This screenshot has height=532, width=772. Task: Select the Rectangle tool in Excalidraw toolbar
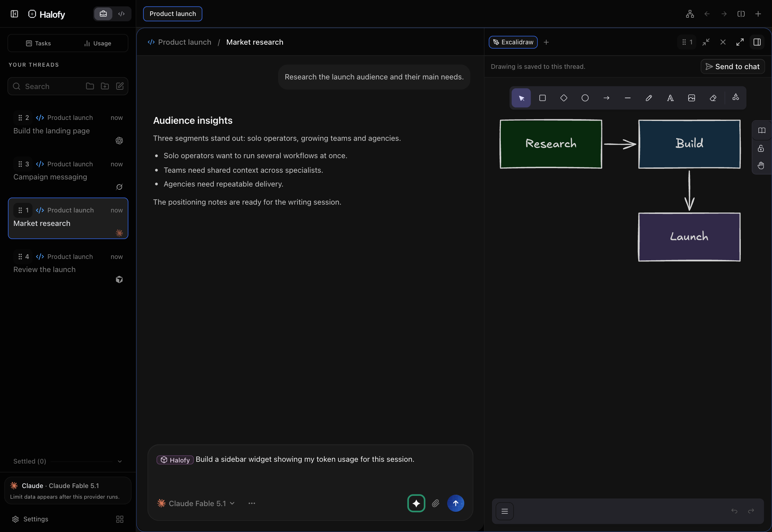542,98
